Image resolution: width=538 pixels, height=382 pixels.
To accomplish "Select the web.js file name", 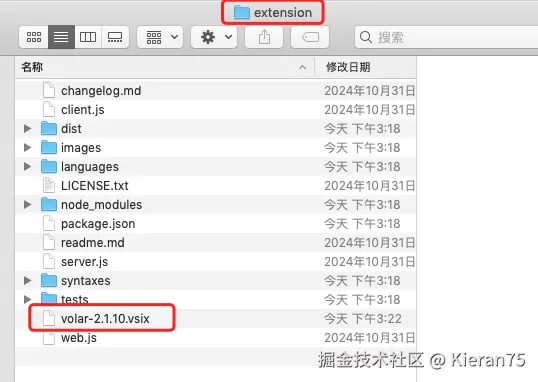I will pyautogui.click(x=79, y=338).
